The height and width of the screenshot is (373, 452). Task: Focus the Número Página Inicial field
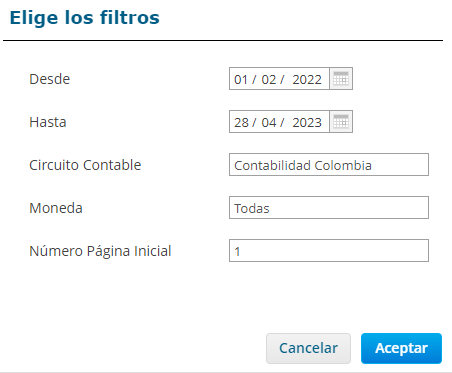(x=329, y=251)
